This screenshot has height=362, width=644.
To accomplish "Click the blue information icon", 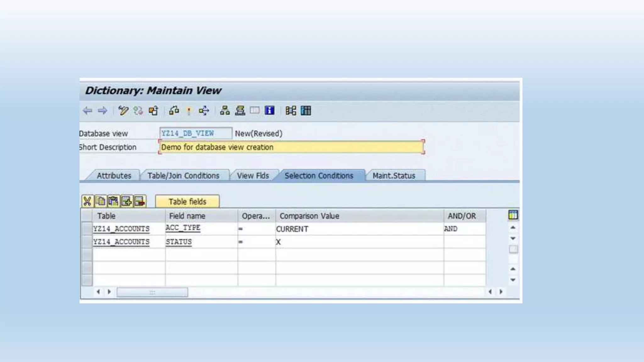I will pyautogui.click(x=269, y=110).
